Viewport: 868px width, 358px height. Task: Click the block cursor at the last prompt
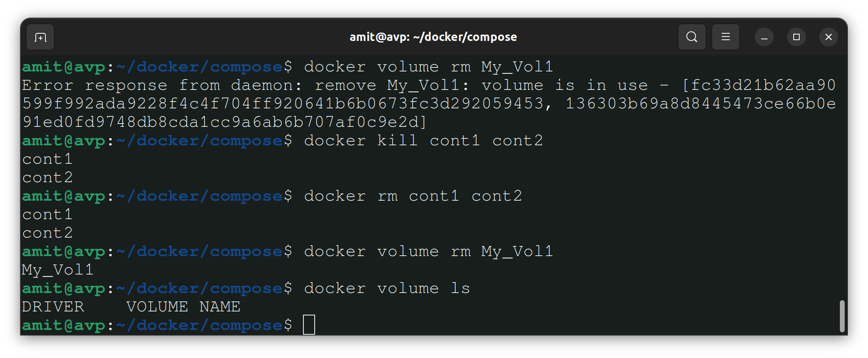309,325
